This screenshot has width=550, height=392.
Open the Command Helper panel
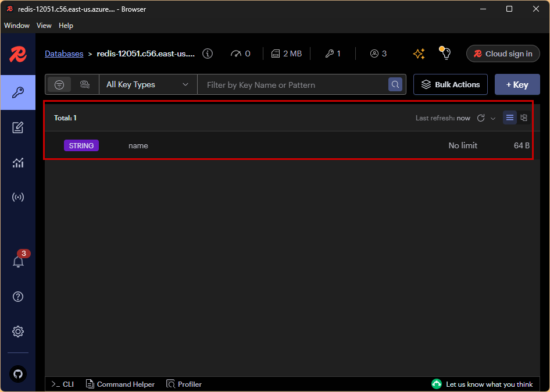tap(120, 384)
